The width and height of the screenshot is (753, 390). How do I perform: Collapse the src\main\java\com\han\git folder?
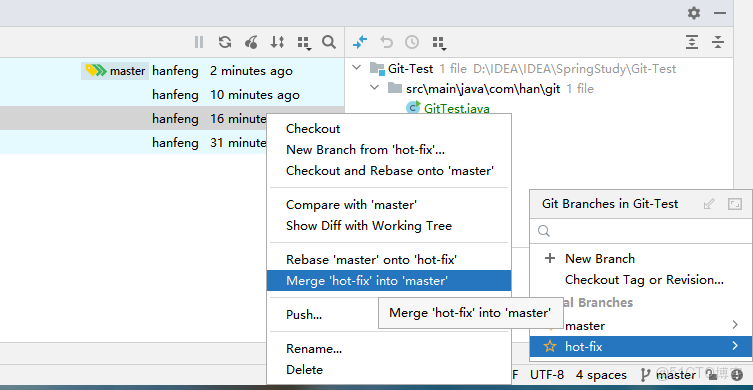click(x=374, y=88)
